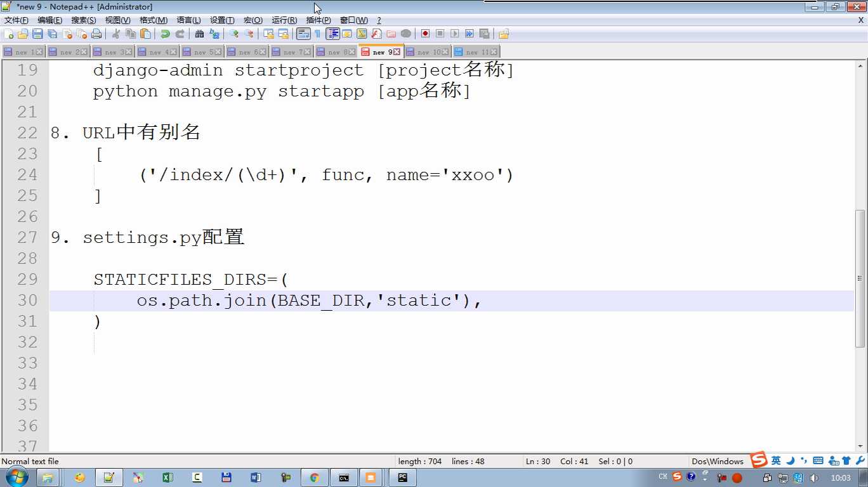Image resolution: width=868 pixels, height=487 pixels.
Task: Open the 设置(T) menu
Action: click(222, 20)
